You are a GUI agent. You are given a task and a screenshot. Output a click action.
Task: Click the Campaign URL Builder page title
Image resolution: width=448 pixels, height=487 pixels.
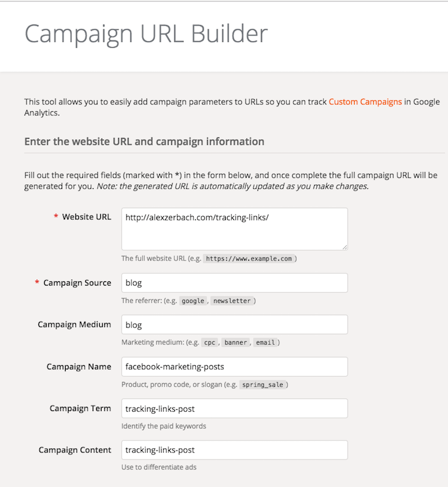coord(146,33)
